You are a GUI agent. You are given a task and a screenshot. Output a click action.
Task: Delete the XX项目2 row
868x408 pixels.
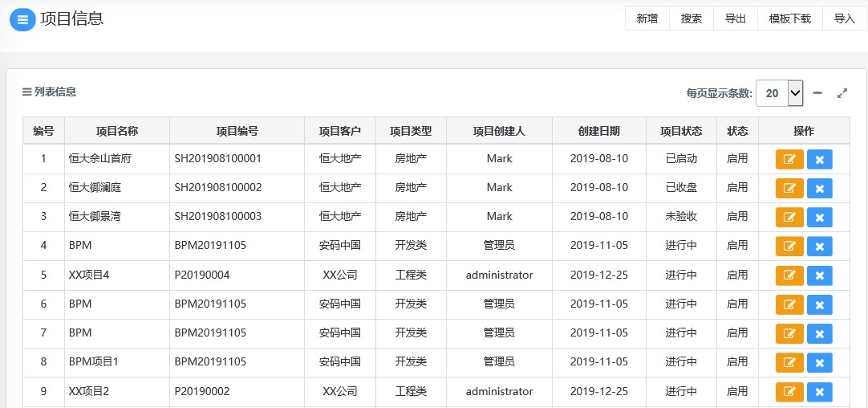[820, 392]
